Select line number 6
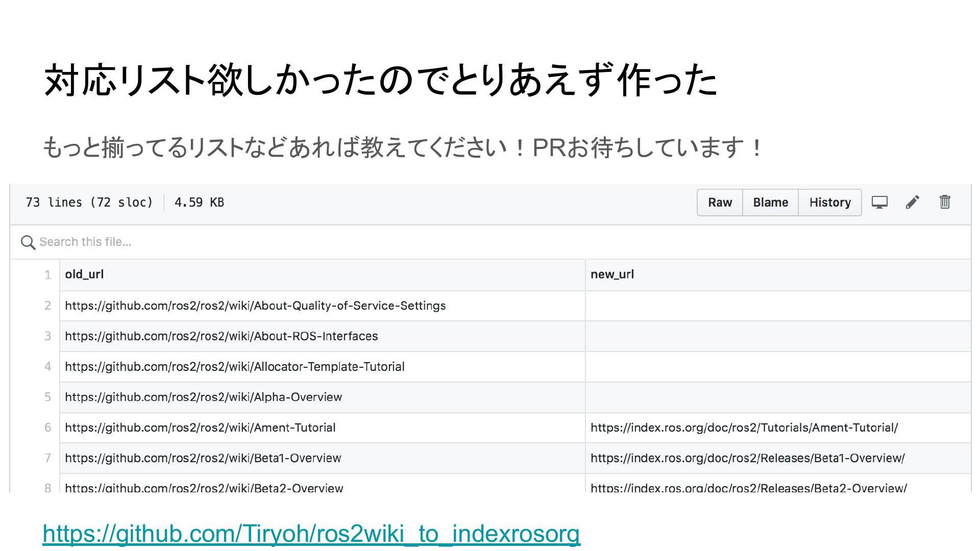Screen dimensions: 980x551 click(x=47, y=428)
